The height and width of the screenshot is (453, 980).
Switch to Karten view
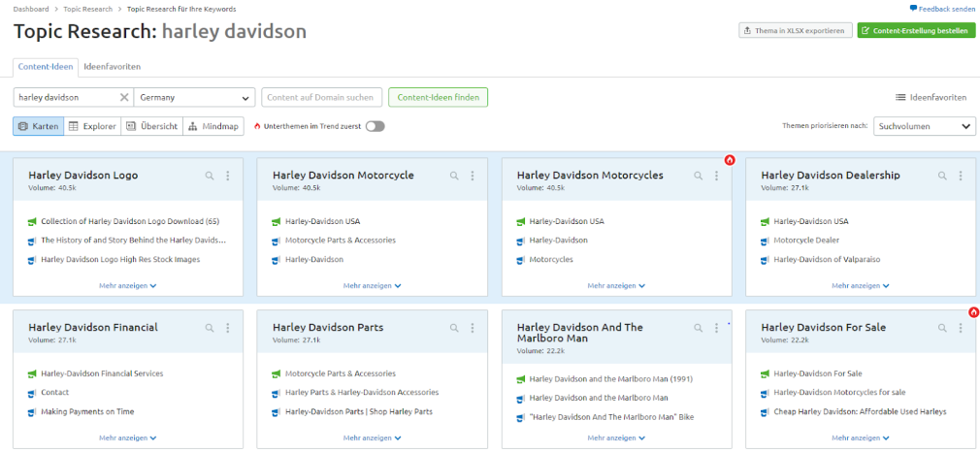click(x=38, y=126)
